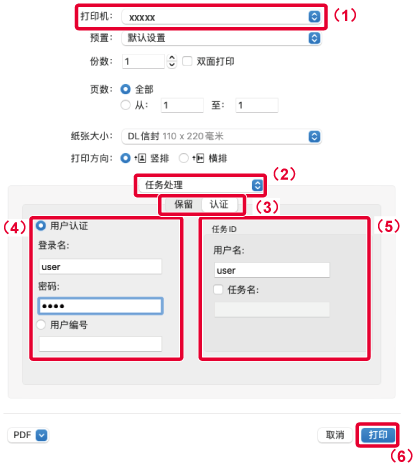Open the 打印机 printer selection dropdown
This screenshot has height=466, width=415.
point(221,17)
